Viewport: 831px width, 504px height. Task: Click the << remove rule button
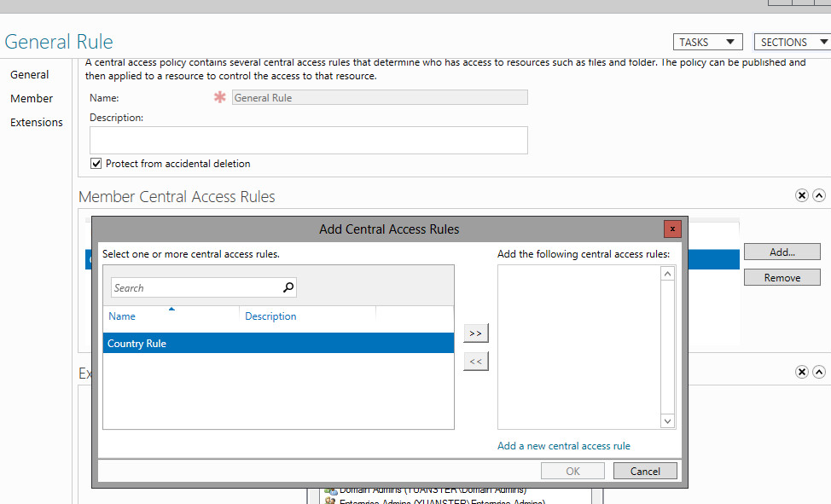tap(475, 362)
